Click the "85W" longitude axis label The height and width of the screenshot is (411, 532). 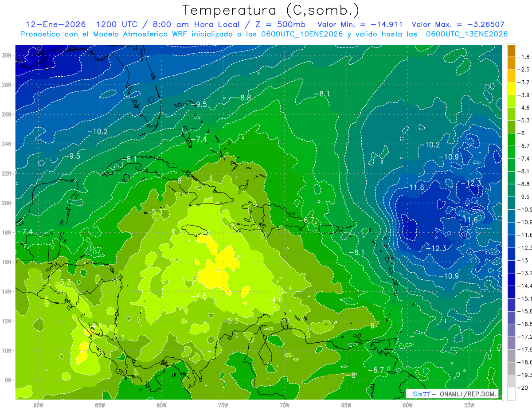coord(100,405)
